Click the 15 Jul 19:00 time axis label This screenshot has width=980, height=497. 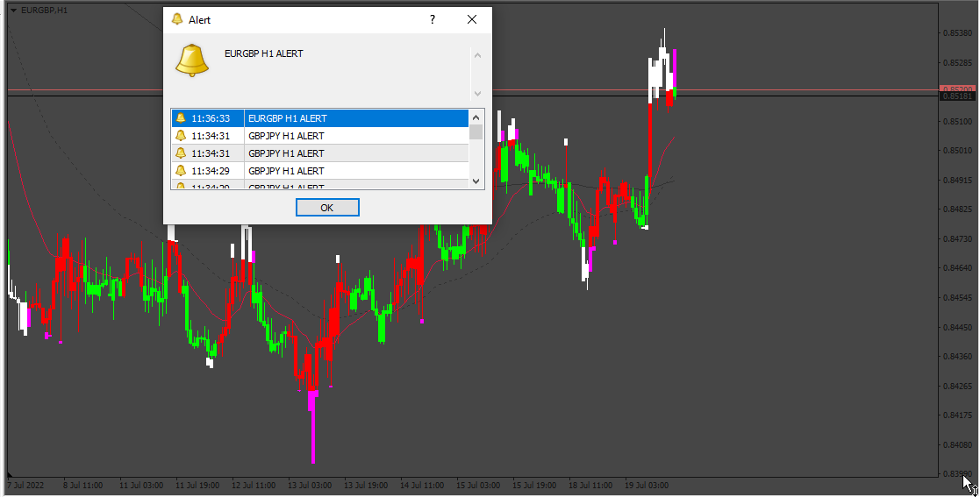tap(534, 485)
